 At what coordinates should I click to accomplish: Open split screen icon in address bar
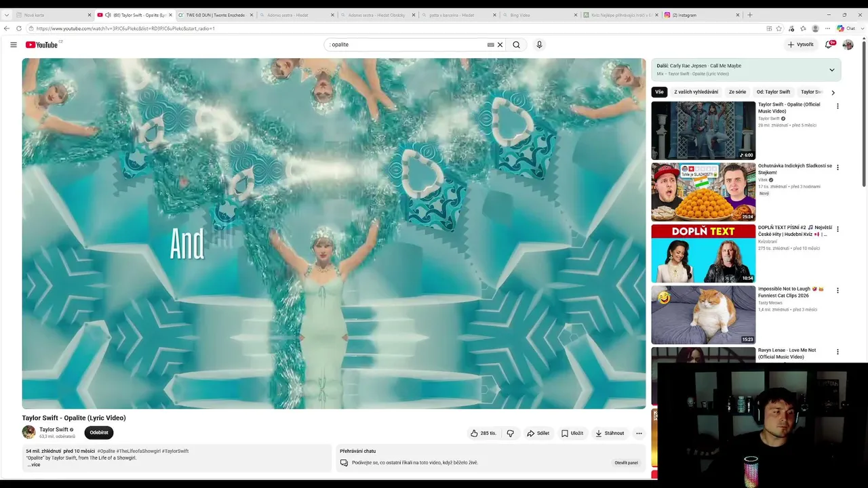pos(769,28)
